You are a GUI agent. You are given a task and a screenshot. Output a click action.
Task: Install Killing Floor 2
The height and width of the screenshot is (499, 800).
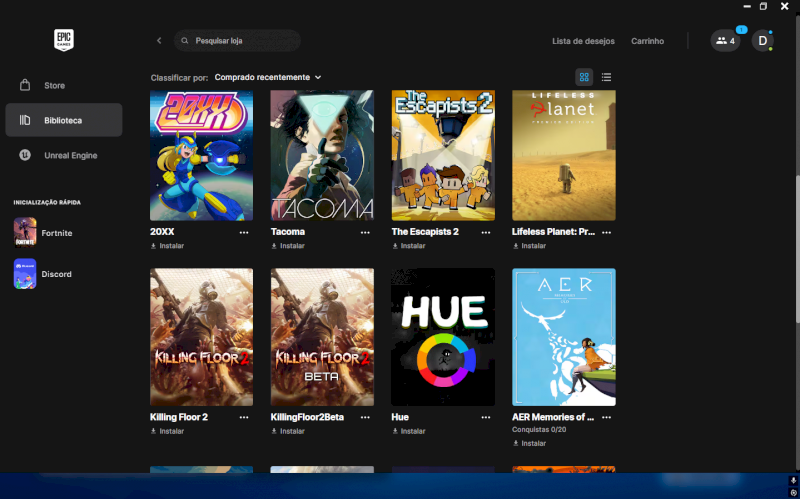coord(167,431)
